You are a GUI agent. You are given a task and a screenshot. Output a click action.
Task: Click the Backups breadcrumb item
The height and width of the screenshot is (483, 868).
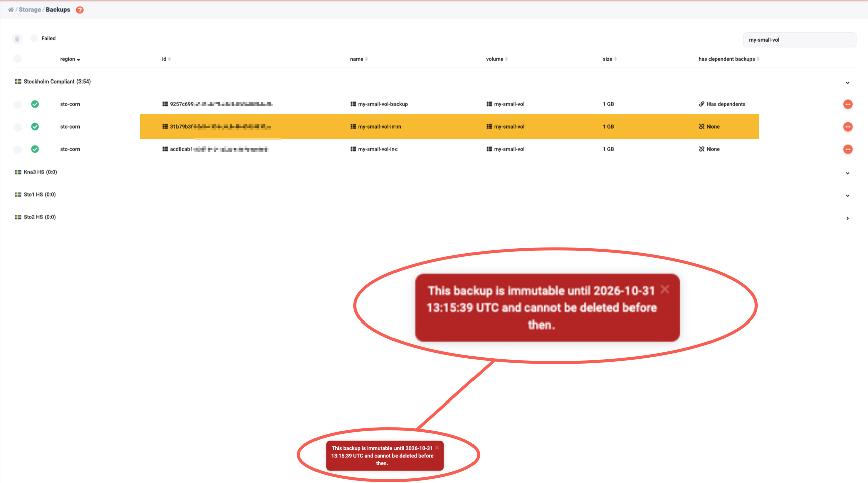coord(58,10)
